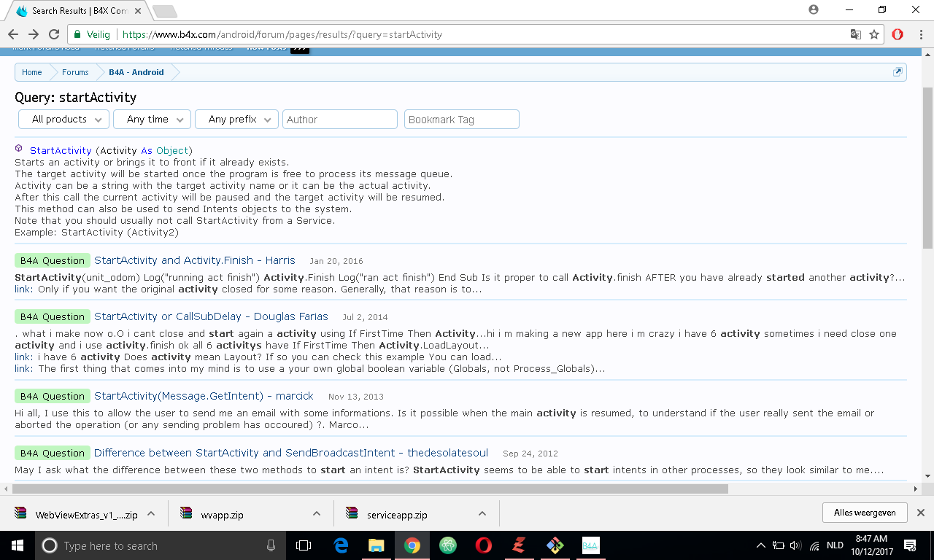Image resolution: width=934 pixels, height=560 pixels.
Task: Click B4A Question tag on marcick thread
Action: (53, 396)
